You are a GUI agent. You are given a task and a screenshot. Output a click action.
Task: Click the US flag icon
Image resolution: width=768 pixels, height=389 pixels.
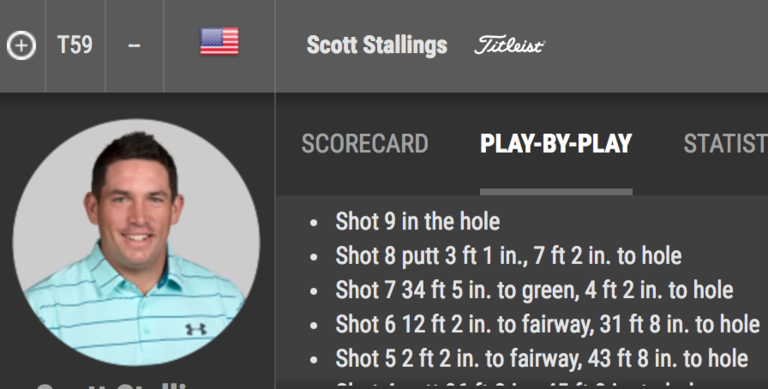[219, 41]
